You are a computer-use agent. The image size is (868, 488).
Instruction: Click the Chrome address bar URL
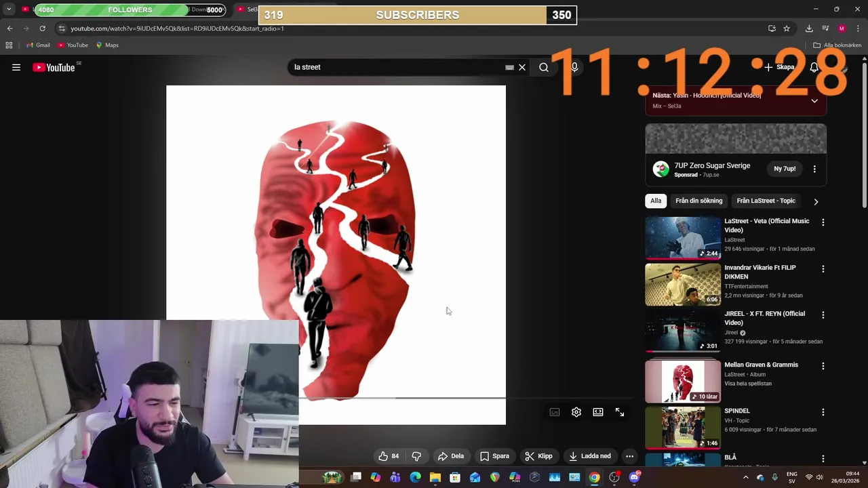177,28
